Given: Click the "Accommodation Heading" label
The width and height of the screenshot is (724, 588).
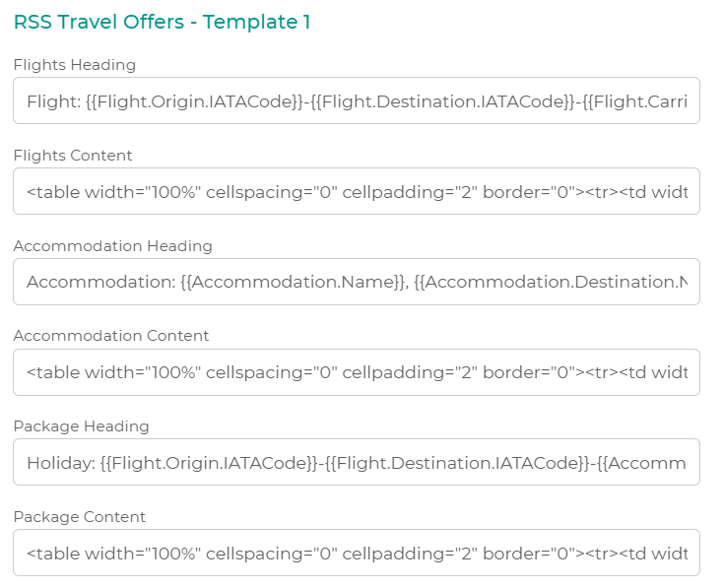Looking at the screenshot, I should (112, 246).
